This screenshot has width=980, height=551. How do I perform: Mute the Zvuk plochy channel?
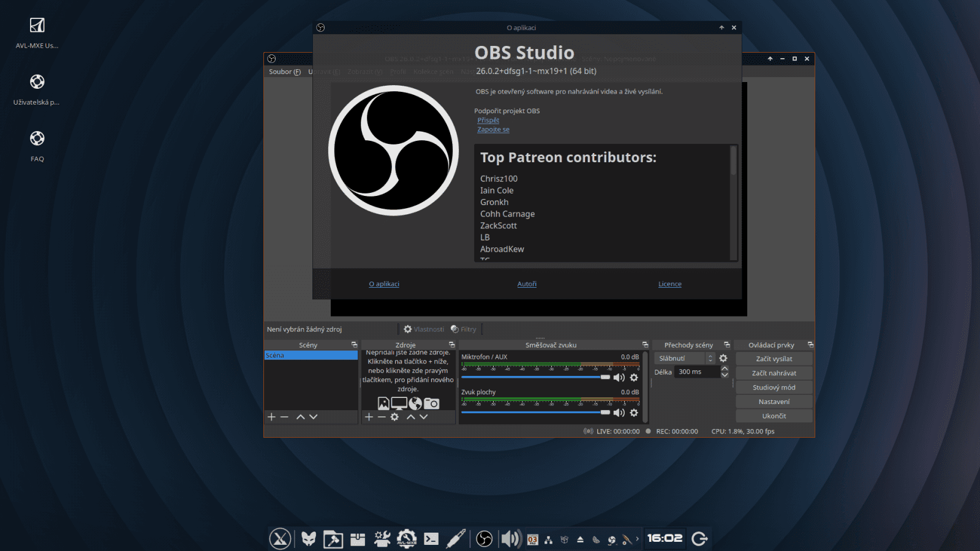[619, 413]
